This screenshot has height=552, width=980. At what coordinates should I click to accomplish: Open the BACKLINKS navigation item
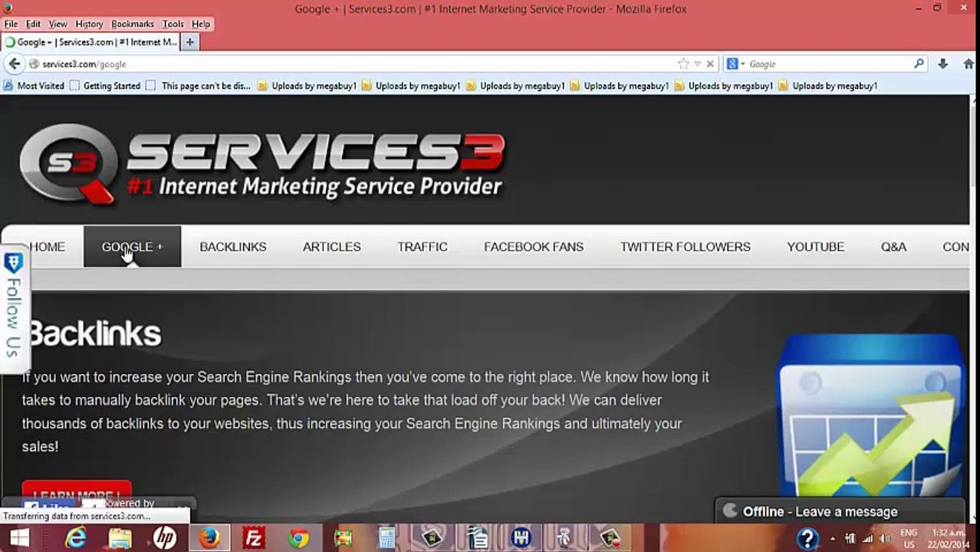[233, 247]
